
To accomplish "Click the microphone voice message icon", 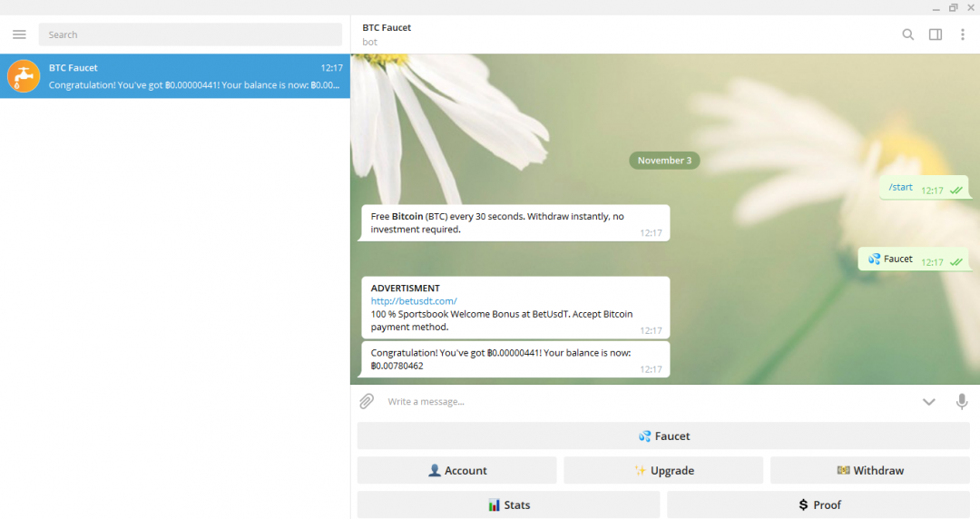I will coord(961,401).
